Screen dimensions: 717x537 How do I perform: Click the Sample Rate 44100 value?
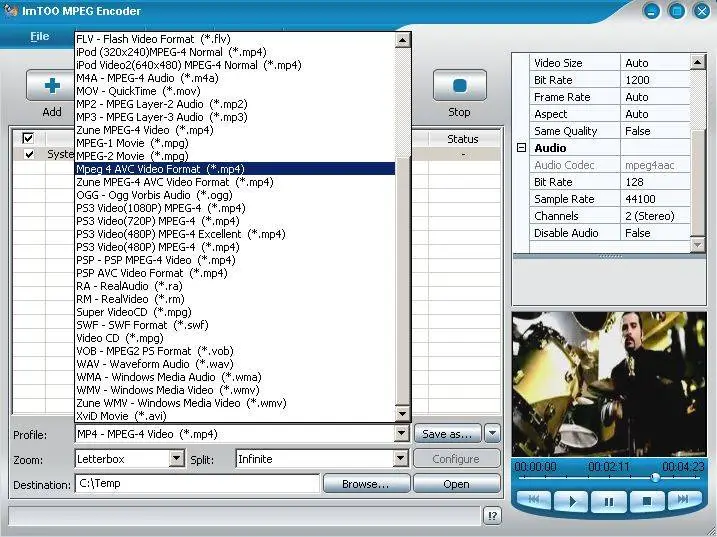[x=655, y=199]
